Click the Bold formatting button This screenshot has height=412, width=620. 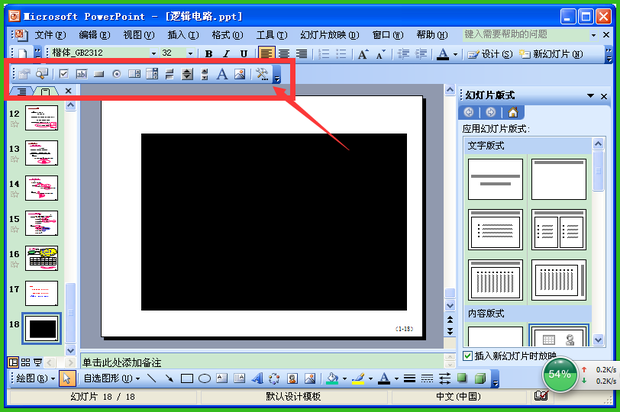point(210,53)
